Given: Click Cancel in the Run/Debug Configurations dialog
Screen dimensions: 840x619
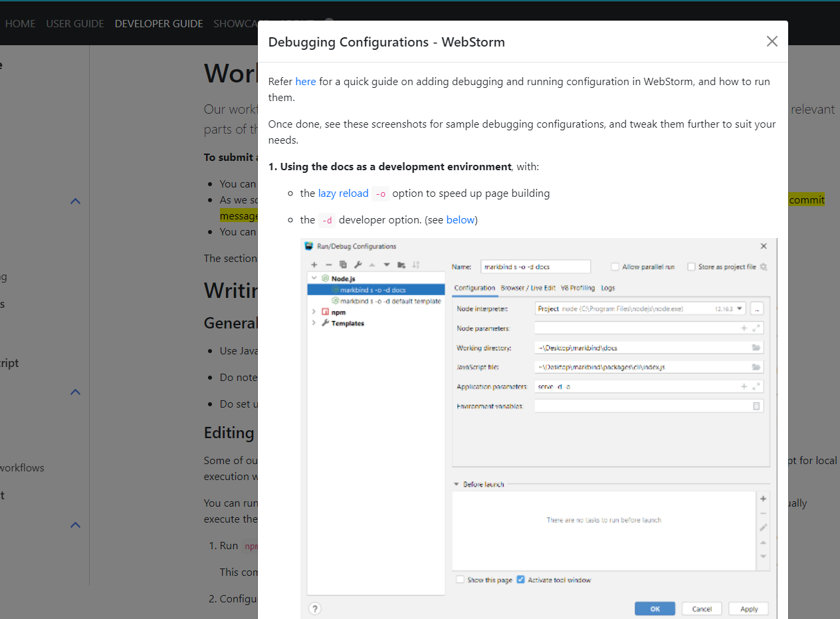Looking at the screenshot, I should pos(702,608).
